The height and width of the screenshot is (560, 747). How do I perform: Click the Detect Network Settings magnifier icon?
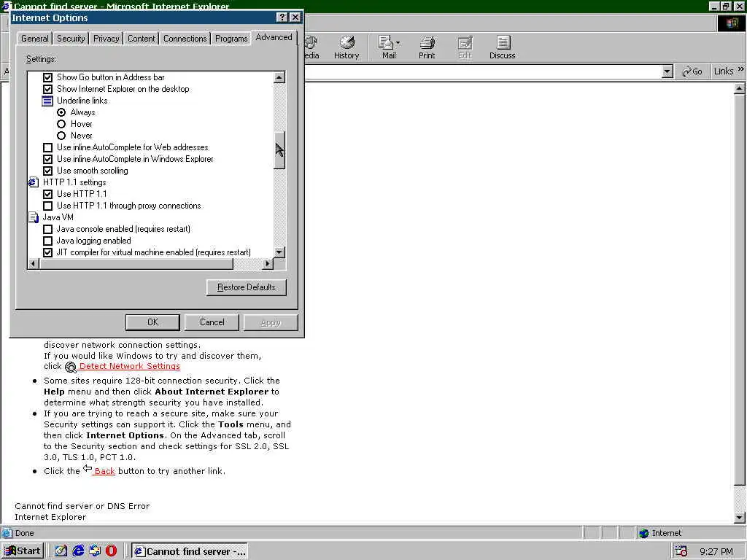coord(71,367)
